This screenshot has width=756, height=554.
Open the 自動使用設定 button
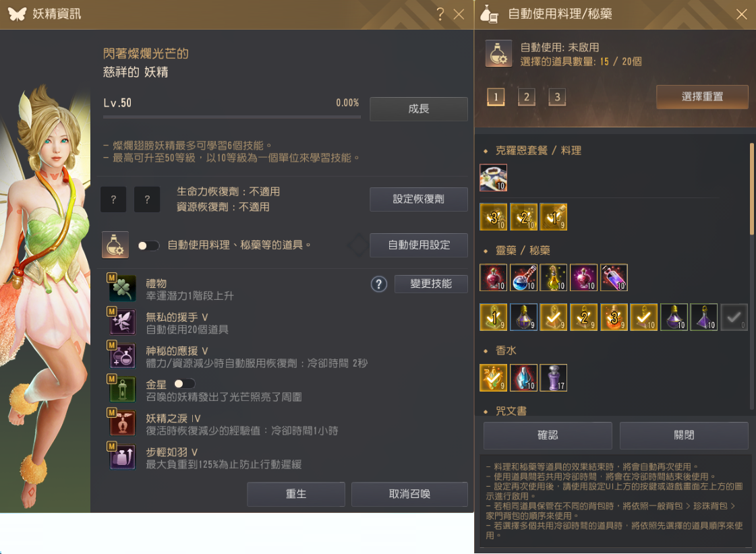pyautogui.click(x=419, y=245)
